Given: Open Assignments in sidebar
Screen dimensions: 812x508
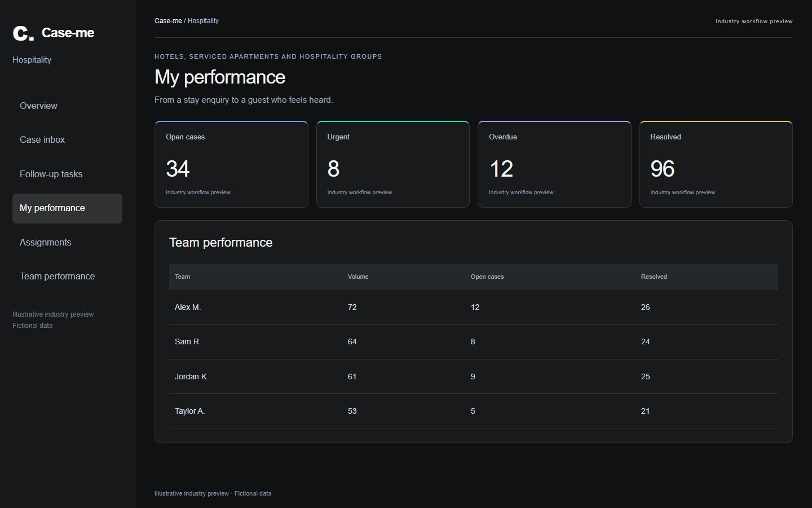Looking at the screenshot, I should (x=67, y=242).
